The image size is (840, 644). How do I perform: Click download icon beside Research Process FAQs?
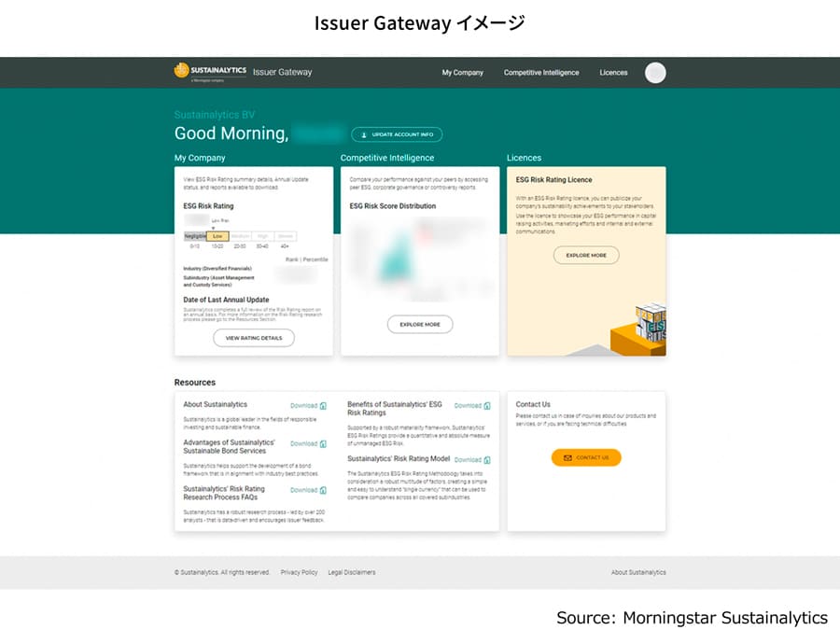[323, 490]
